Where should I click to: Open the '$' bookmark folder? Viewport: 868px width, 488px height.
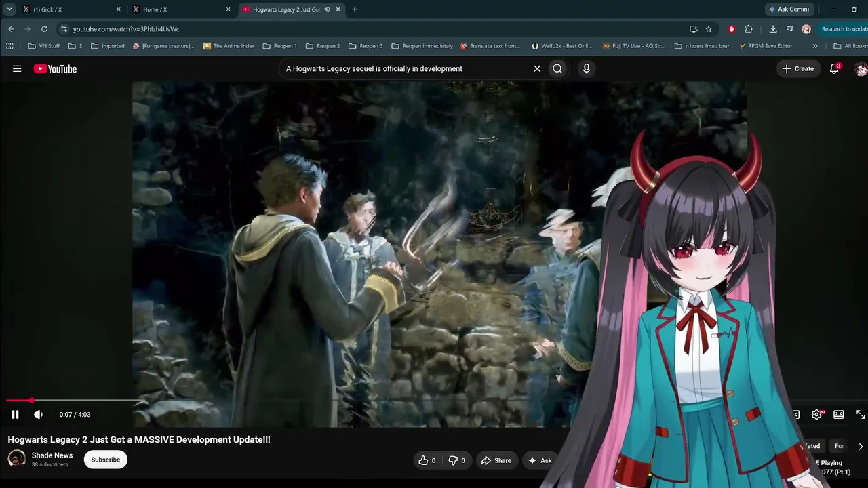pos(76,46)
